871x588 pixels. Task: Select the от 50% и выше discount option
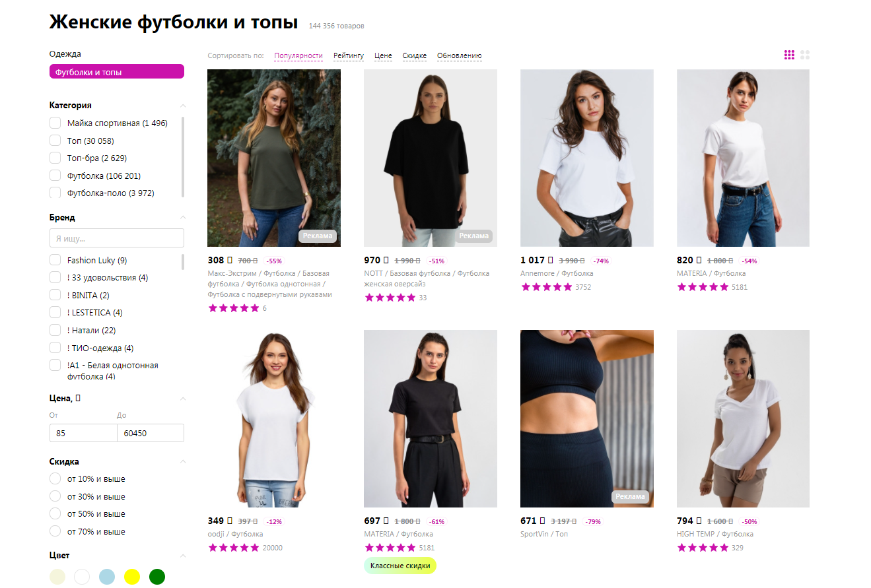click(55, 514)
